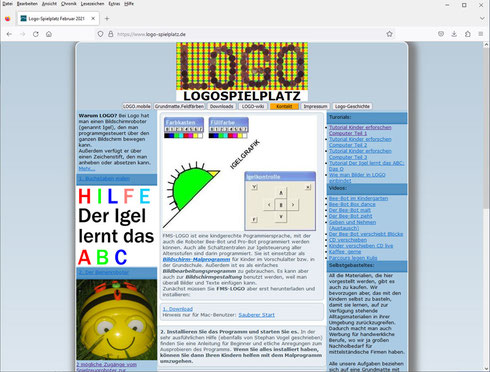Image resolution: width=490 pixels, height=372 pixels.
Task: Click the 2 mögliche Zugänge vom Spielzeugroboter link
Action: coord(106,367)
